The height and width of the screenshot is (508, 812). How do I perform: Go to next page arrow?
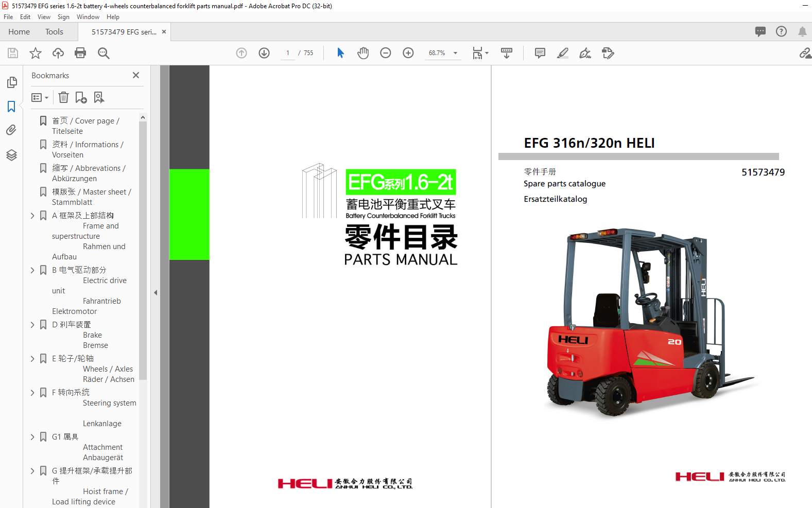click(x=264, y=53)
